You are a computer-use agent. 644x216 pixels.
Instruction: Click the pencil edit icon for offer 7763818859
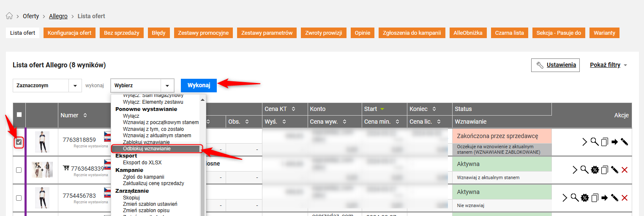coord(624,142)
